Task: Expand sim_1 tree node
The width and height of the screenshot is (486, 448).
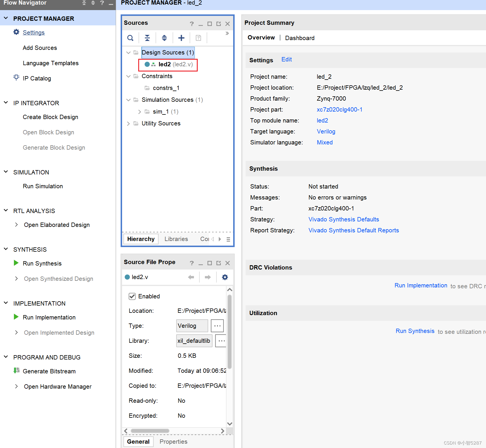Action: click(x=140, y=112)
